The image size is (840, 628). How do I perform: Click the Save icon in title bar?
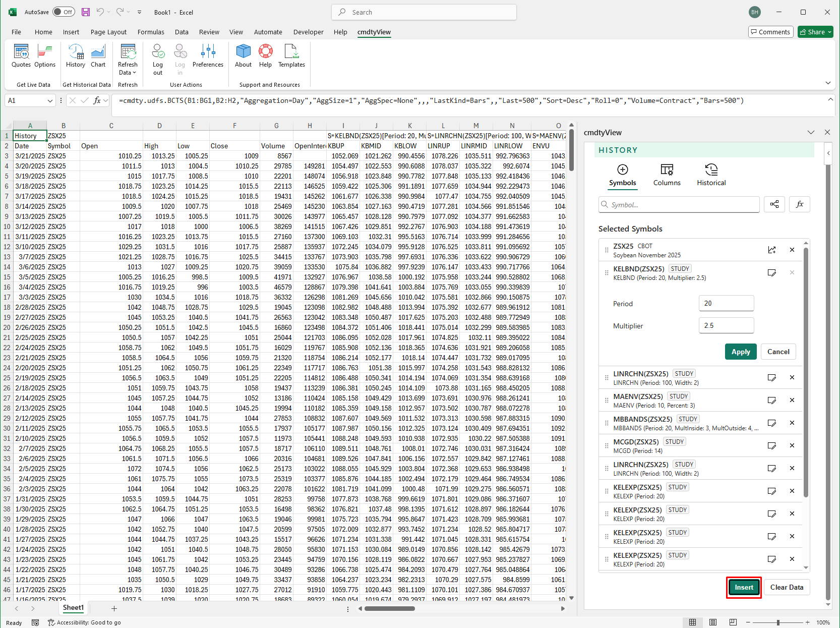(x=86, y=12)
